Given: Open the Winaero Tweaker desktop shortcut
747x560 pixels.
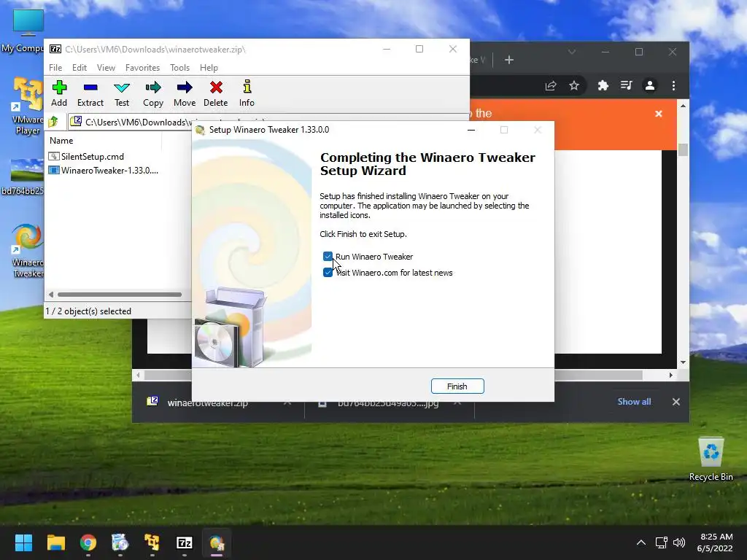Looking at the screenshot, I should tap(28, 251).
